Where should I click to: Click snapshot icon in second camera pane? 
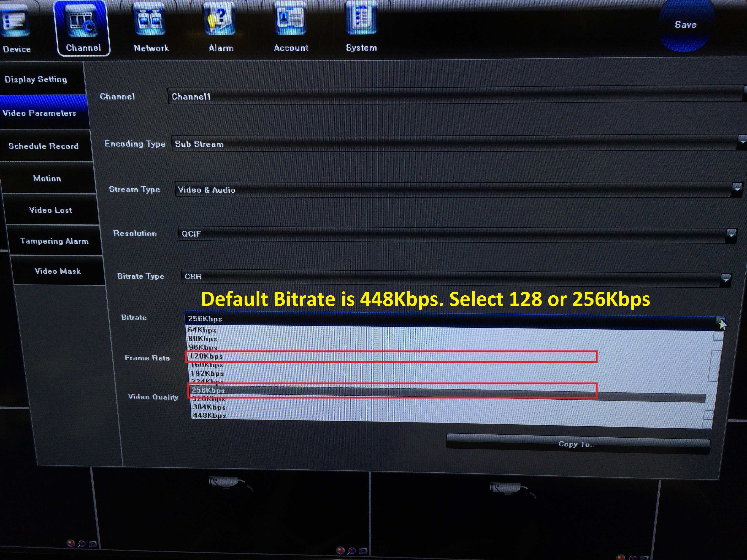pos(363,551)
